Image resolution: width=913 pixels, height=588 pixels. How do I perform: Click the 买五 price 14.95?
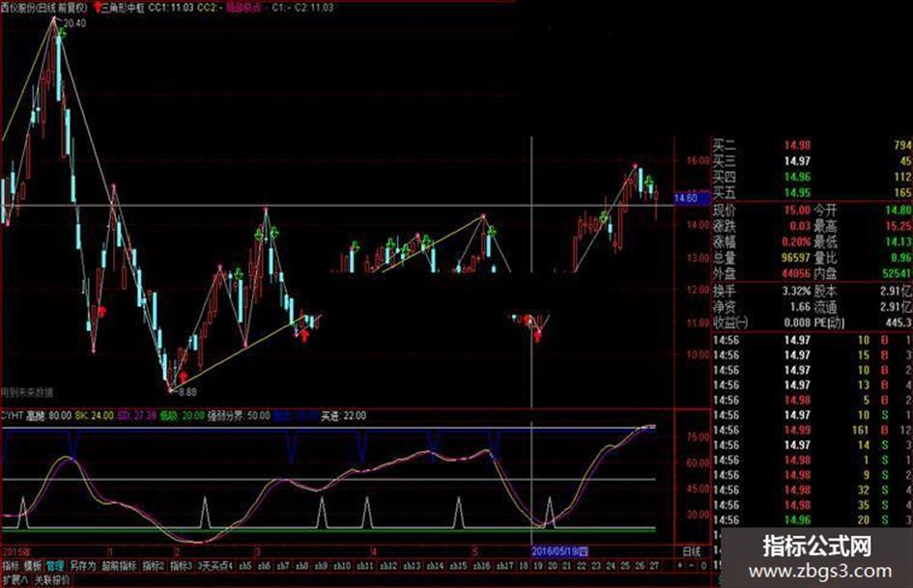click(796, 193)
